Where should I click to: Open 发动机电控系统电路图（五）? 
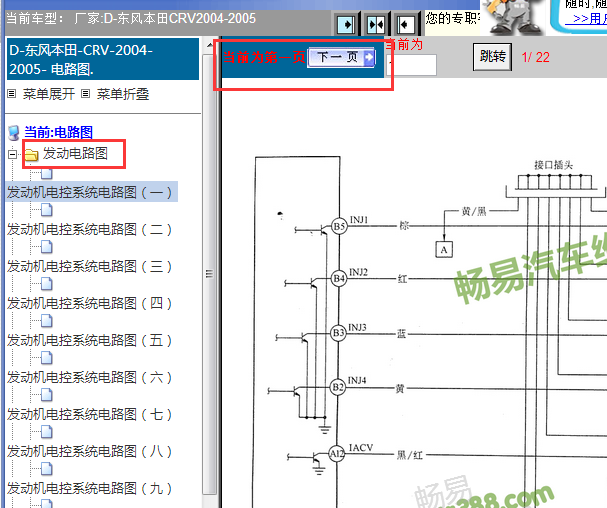tap(89, 340)
